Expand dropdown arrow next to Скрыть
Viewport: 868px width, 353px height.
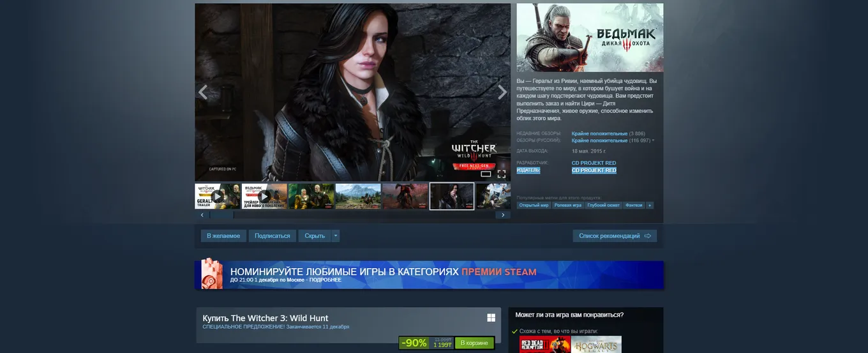click(336, 236)
